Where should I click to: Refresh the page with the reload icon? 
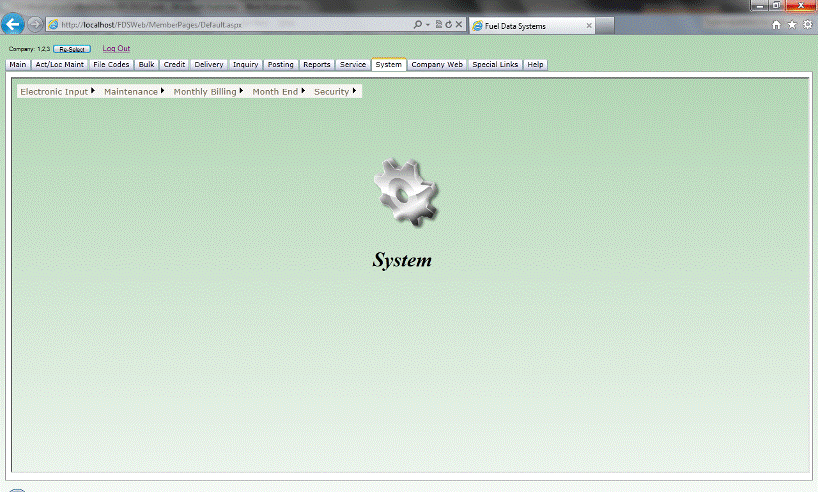point(449,25)
